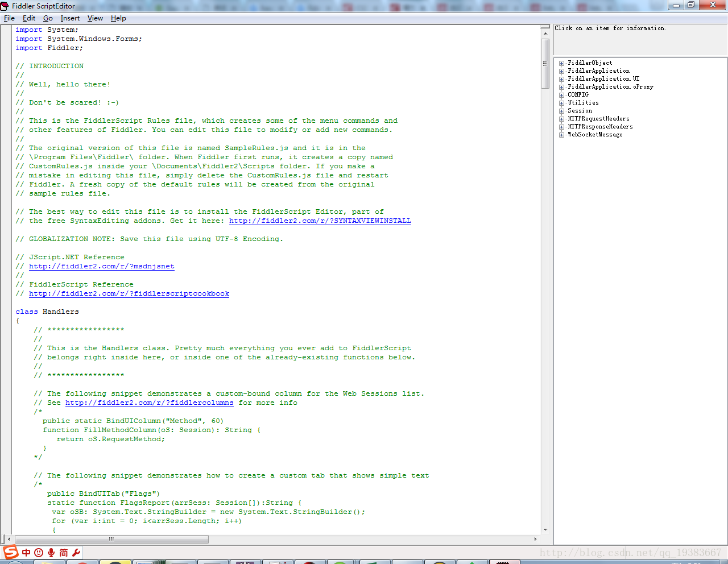The image size is (728, 564).
Task: Place cursor on 'import System.Windows.Forms;' line
Action: click(x=79, y=39)
